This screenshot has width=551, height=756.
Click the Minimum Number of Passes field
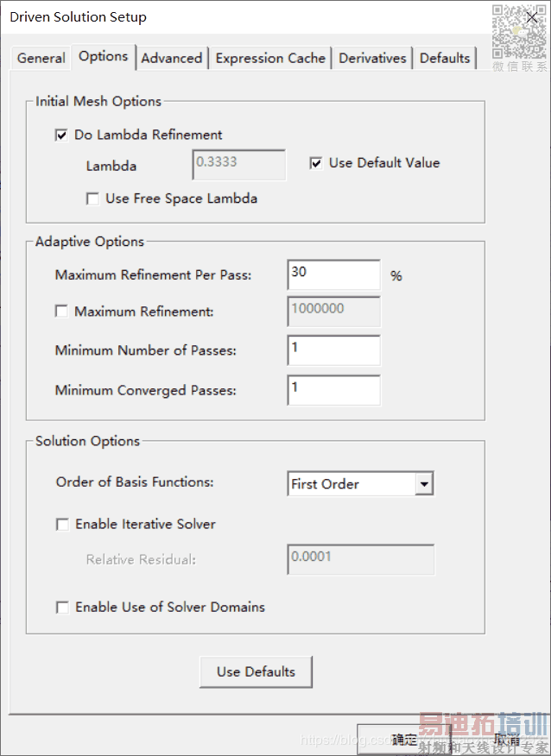[x=333, y=350]
